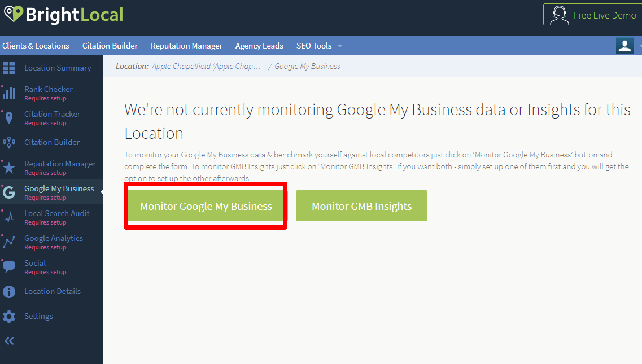642x364 pixels.
Task: Open the Apple Chapelfield breadcrumb link
Action: 206,67
